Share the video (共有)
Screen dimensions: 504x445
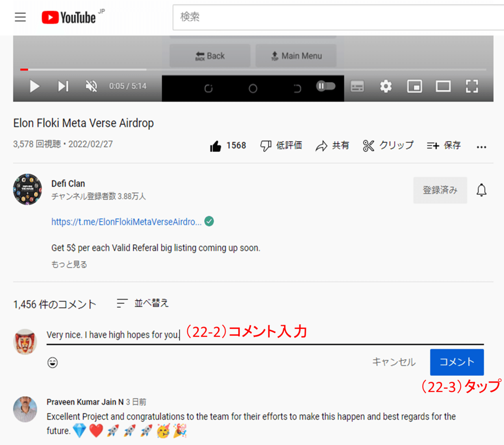pyautogui.click(x=332, y=146)
